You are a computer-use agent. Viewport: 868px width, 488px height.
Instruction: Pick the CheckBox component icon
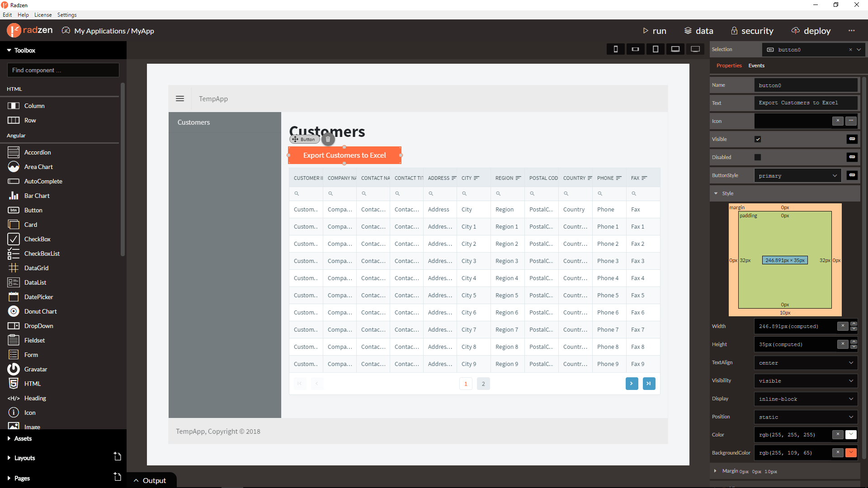[x=14, y=239]
